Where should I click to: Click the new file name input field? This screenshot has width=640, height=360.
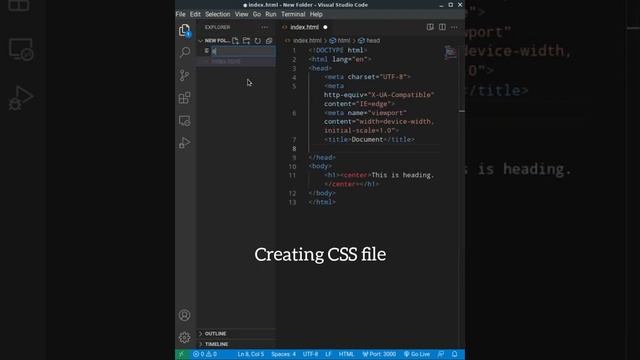[x=243, y=51]
